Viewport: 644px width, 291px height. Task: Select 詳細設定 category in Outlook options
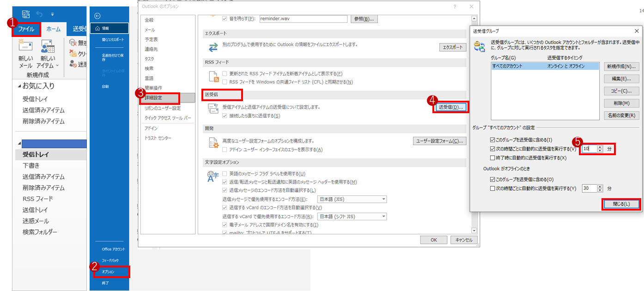point(168,98)
